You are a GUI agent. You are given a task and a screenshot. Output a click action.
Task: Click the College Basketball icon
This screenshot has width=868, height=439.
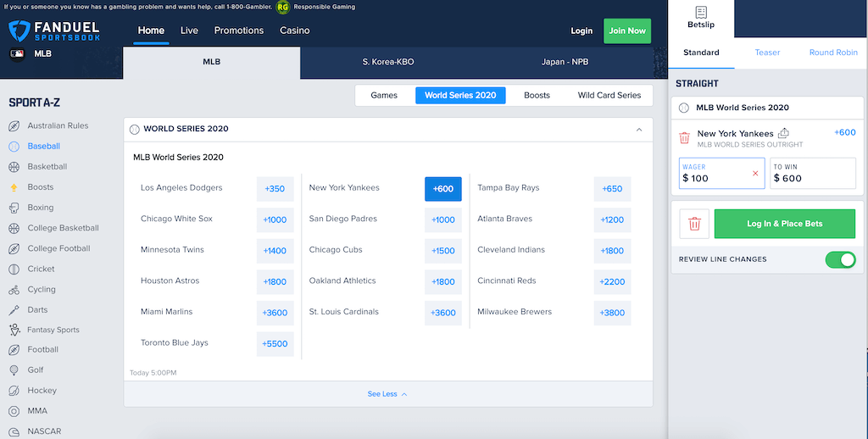click(x=14, y=228)
